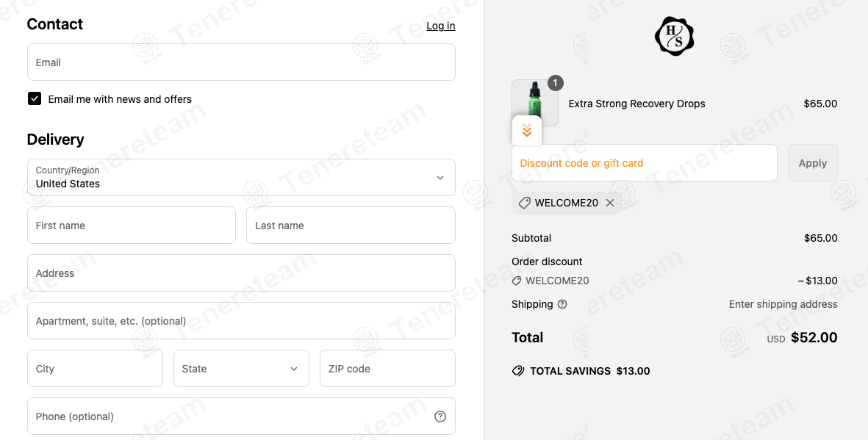Open the Country/Region dropdown
This screenshot has height=440, width=868.
point(241,178)
